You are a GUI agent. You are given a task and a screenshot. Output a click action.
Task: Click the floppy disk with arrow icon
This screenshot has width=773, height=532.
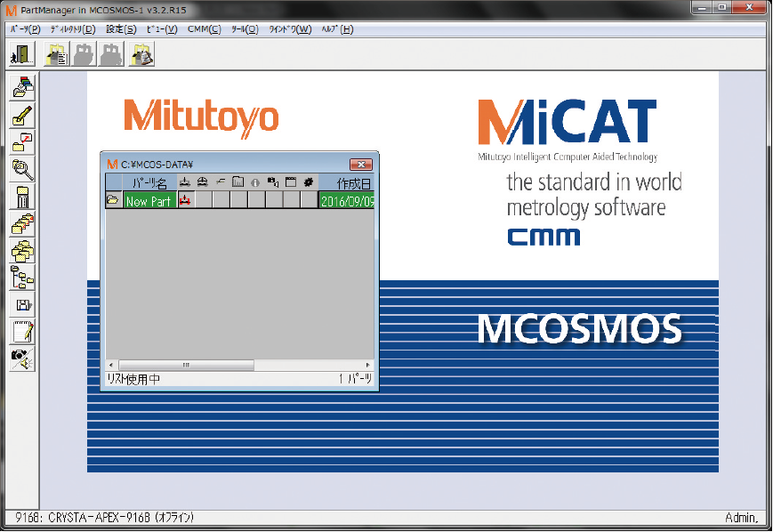point(22,305)
